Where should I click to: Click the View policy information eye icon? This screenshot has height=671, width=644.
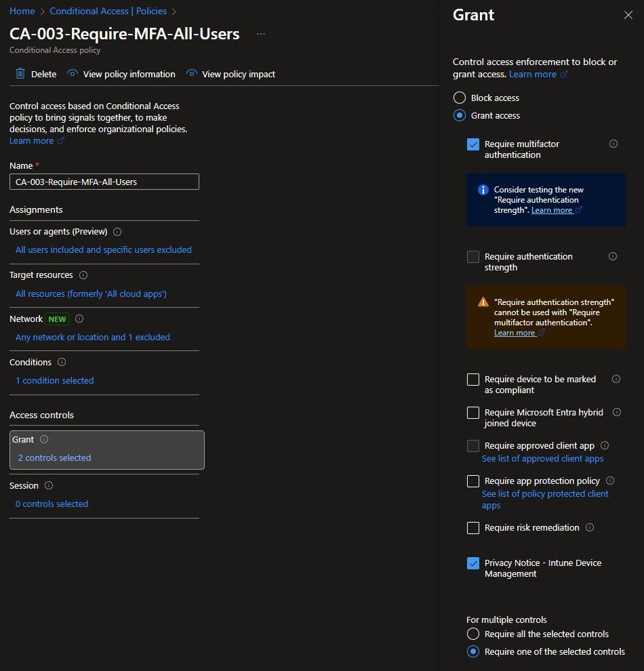pos(73,74)
